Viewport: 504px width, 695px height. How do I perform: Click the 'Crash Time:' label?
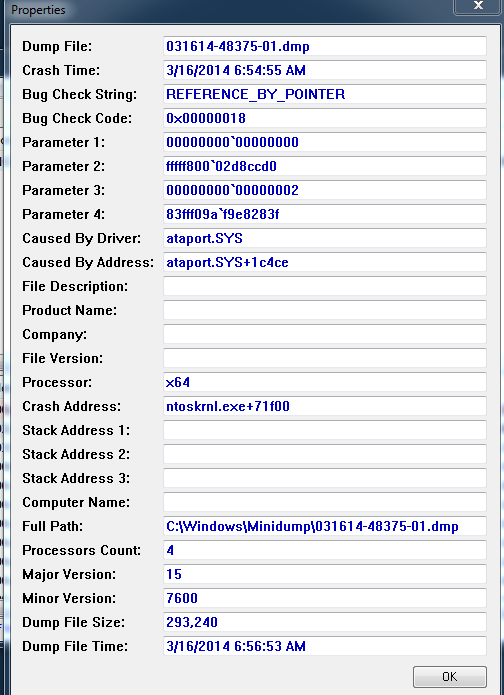click(61, 70)
